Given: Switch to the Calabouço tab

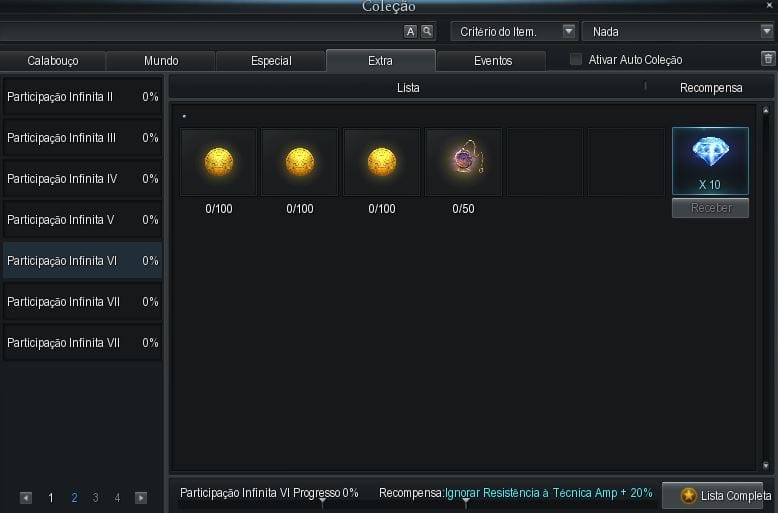Looking at the screenshot, I should tap(53, 61).
